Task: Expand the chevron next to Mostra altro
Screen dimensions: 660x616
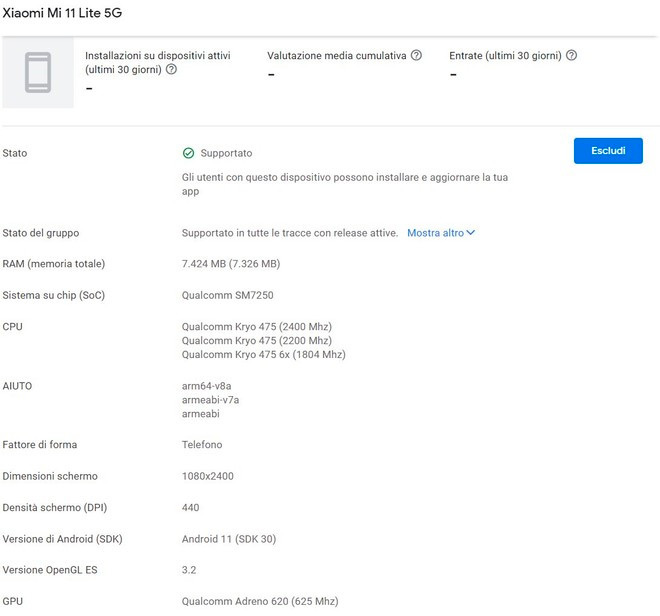Action: pyautogui.click(x=471, y=233)
